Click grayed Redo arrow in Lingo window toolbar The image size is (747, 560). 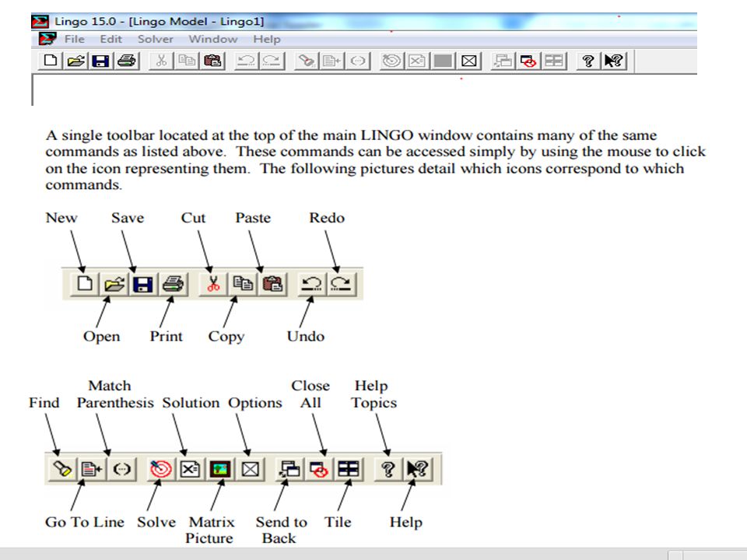tap(272, 61)
